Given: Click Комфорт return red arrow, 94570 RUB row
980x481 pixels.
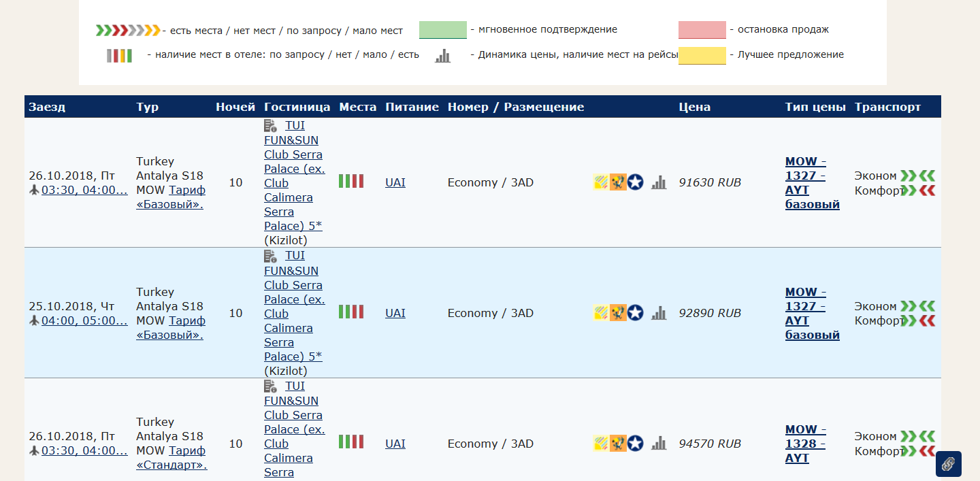Looking at the screenshot, I should [x=927, y=451].
